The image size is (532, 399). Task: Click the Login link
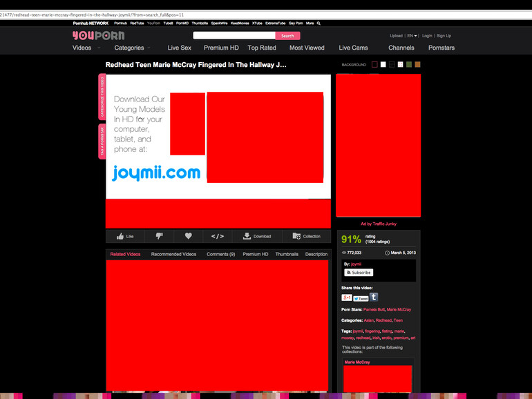click(x=427, y=36)
